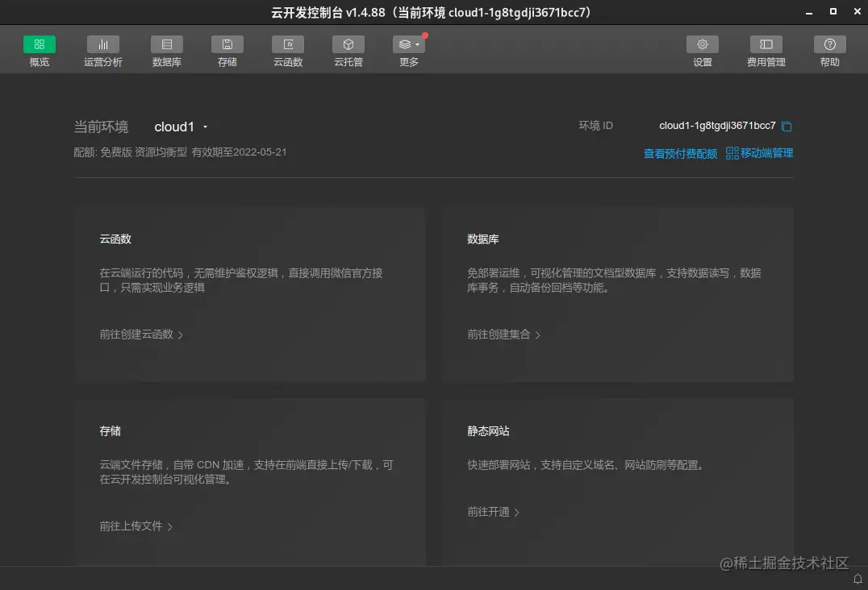Click the 云函数 card heading

pos(115,239)
